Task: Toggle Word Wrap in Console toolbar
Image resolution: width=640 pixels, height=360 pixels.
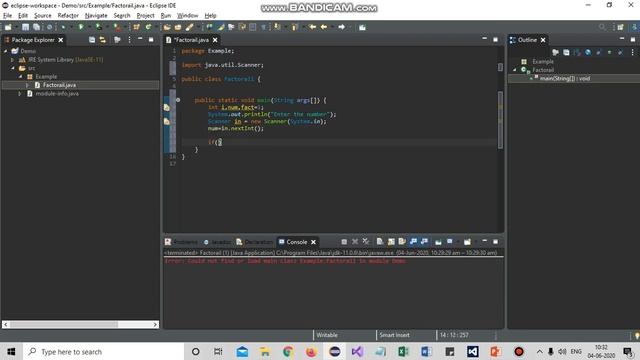Action: tap(402, 242)
